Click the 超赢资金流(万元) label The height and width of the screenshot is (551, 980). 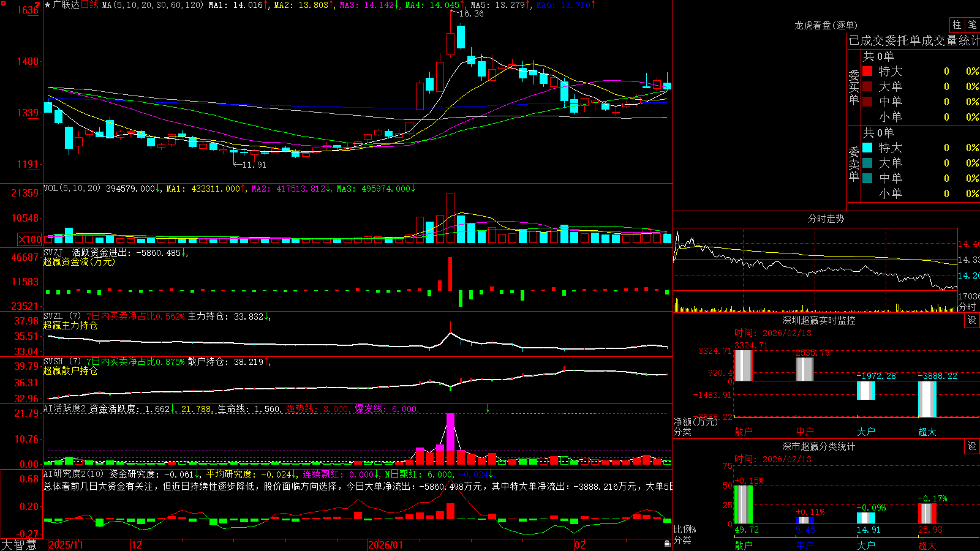(79, 261)
